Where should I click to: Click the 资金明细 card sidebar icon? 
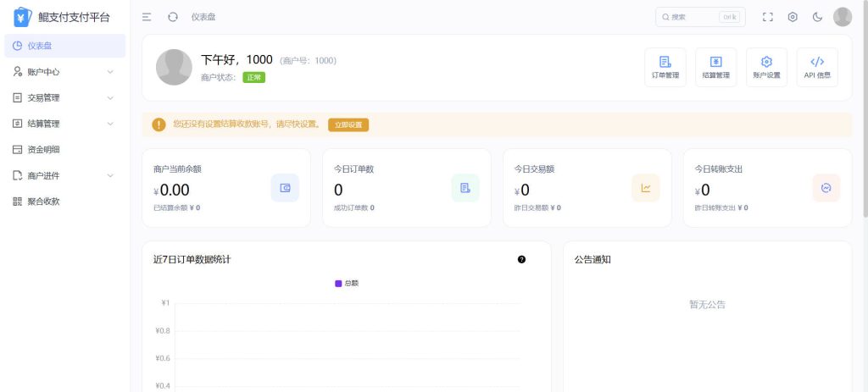click(17, 149)
